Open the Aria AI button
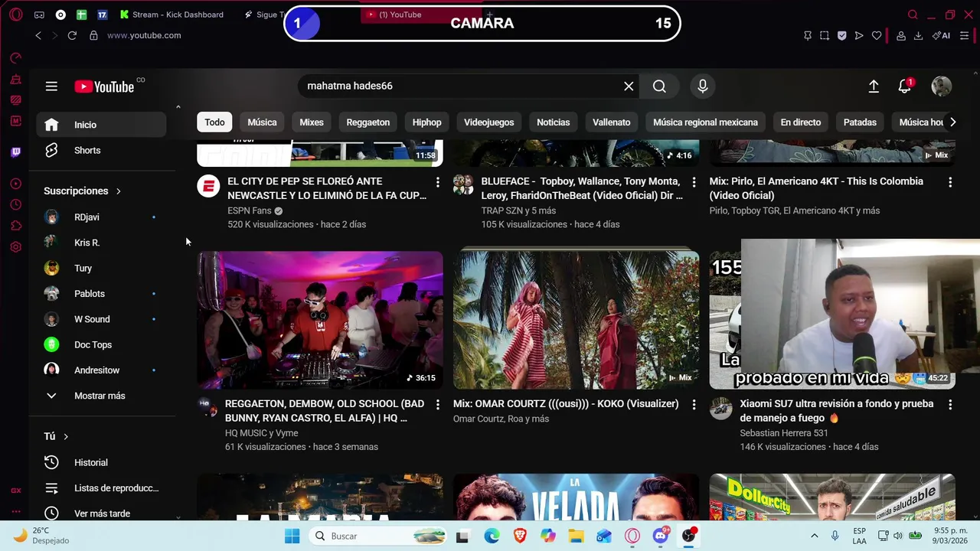 coord(942,35)
